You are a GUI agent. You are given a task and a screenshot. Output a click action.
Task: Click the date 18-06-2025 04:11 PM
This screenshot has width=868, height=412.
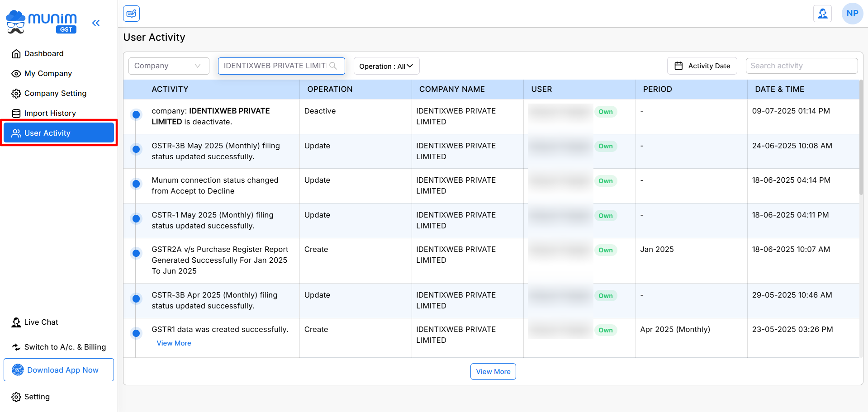(x=790, y=215)
